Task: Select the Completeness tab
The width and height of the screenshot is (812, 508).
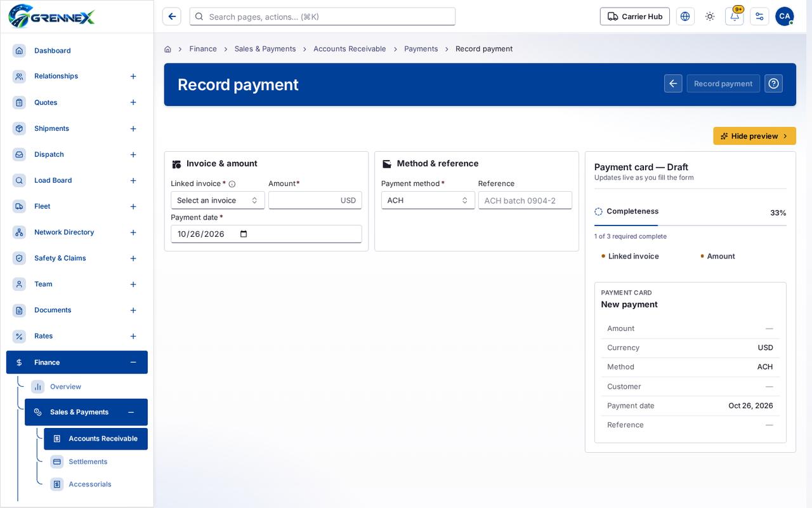Action: [626, 211]
